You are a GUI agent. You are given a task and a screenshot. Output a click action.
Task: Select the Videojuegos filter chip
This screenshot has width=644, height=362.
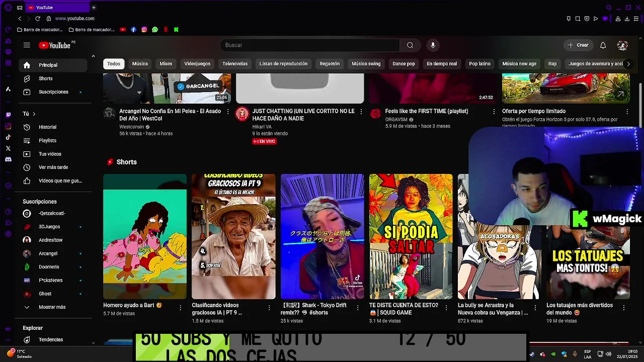(x=197, y=64)
